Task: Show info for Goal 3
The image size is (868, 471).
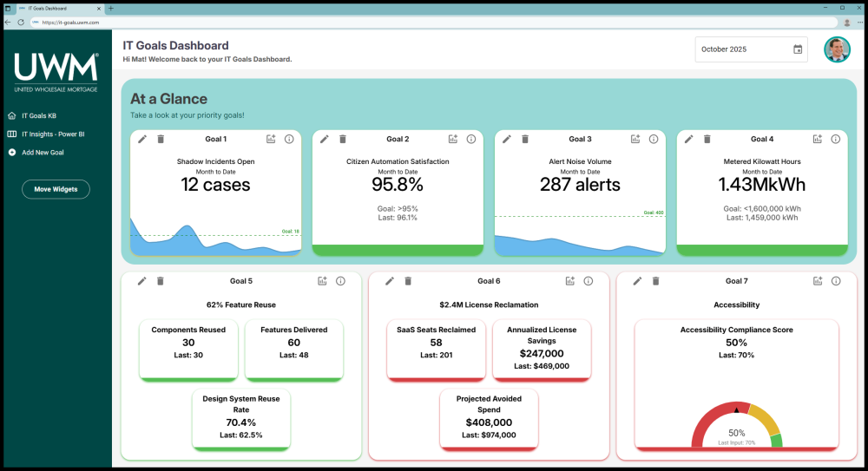Action: pos(654,139)
